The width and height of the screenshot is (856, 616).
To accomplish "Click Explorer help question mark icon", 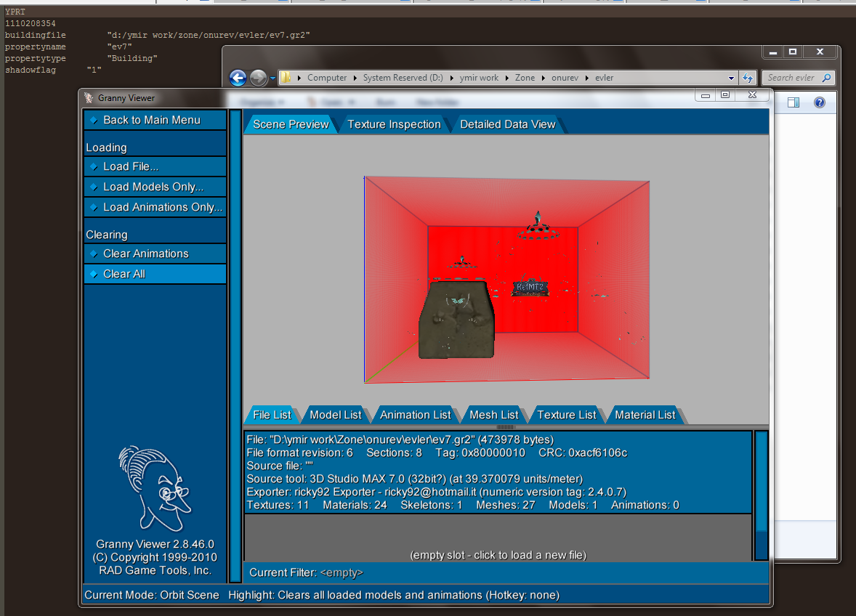I will (x=820, y=102).
